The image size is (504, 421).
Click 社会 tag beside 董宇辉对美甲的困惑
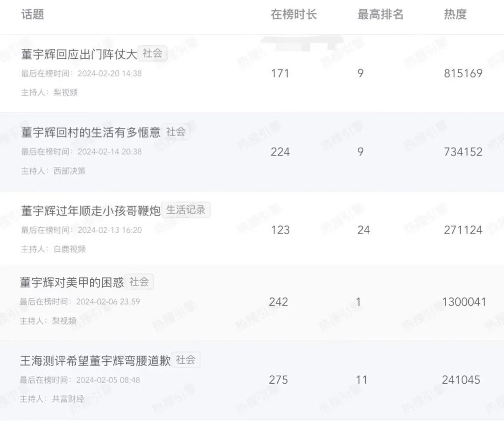click(139, 282)
